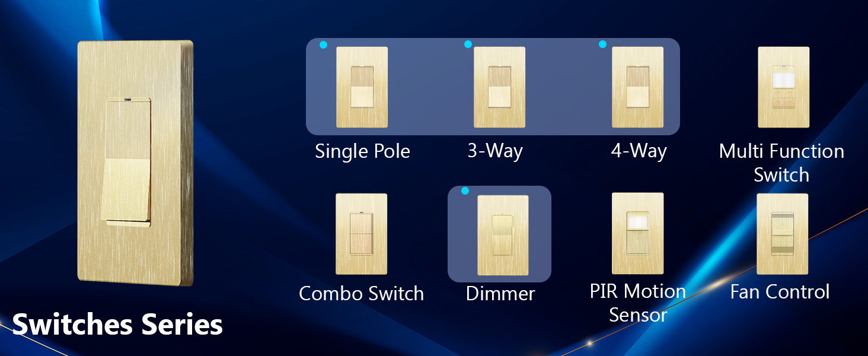Viewport: 868px width, 356px height.
Task: Select the 3-Way switch thumbnail
Action: (499, 87)
